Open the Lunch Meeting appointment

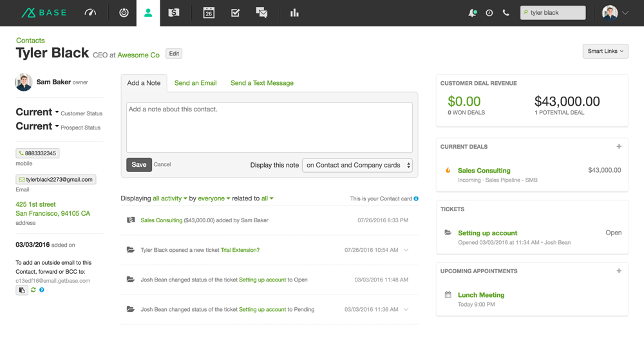481,295
